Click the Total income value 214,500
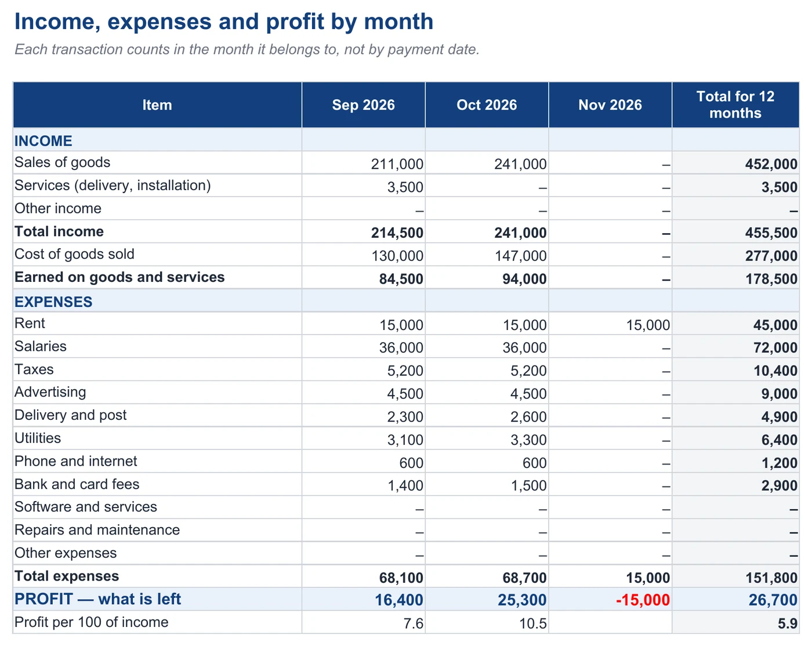 point(397,233)
